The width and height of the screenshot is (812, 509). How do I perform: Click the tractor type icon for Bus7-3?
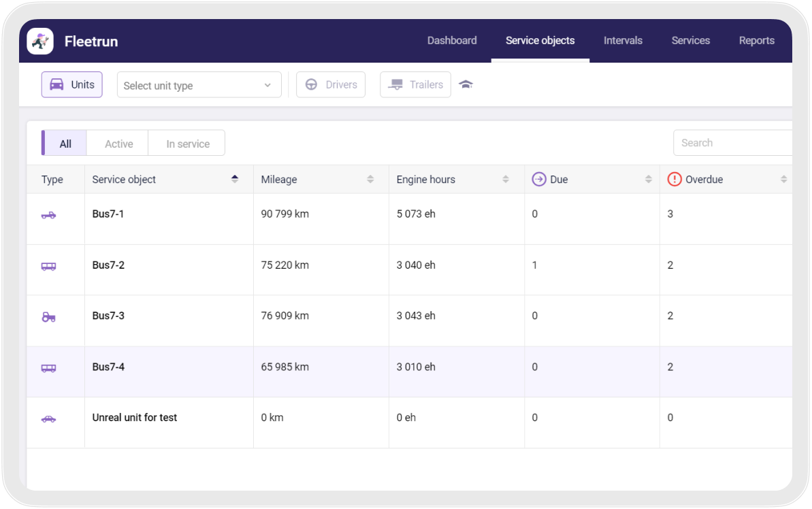(48, 317)
